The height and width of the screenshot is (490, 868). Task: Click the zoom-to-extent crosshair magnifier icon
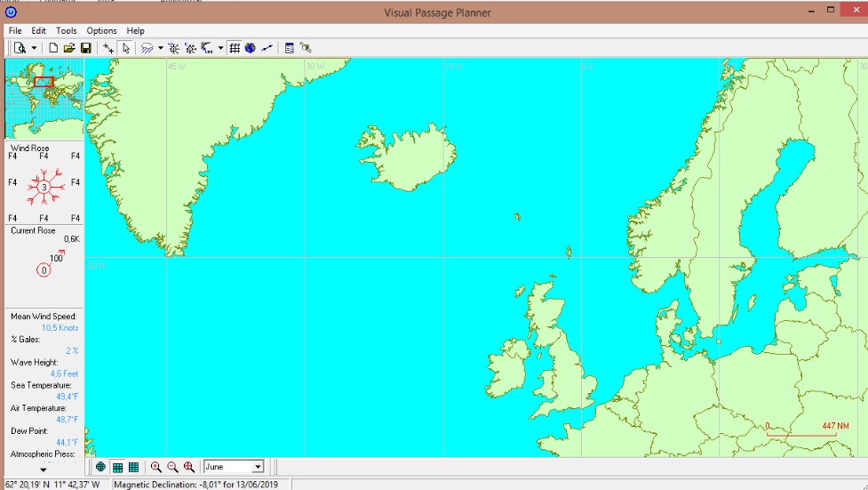pyautogui.click(x=188, y=467)
